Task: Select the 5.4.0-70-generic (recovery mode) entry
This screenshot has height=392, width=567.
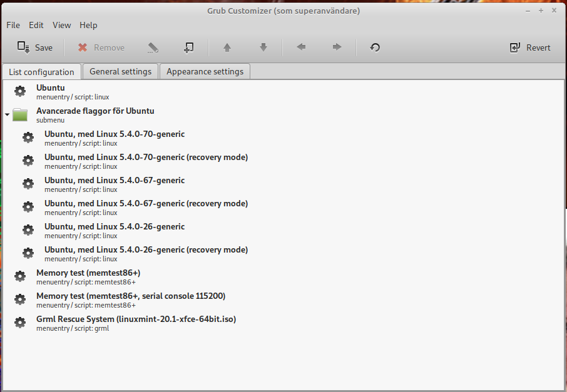Action: 283,161
